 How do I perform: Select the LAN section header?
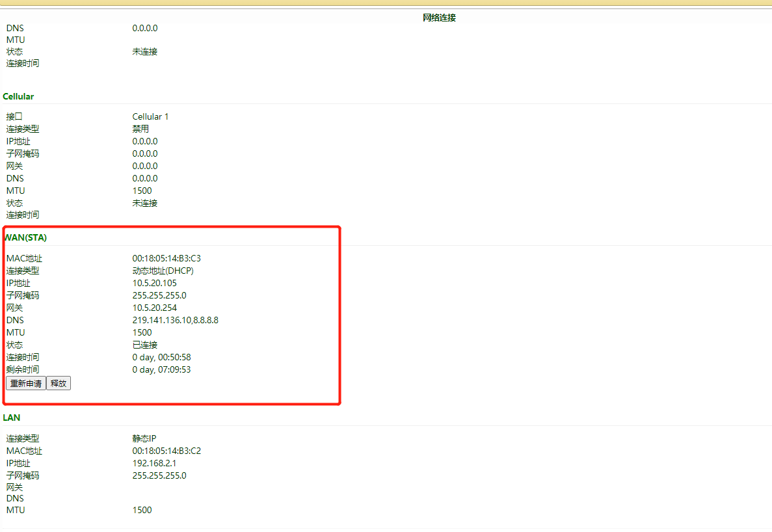click(x=11, y=418)
